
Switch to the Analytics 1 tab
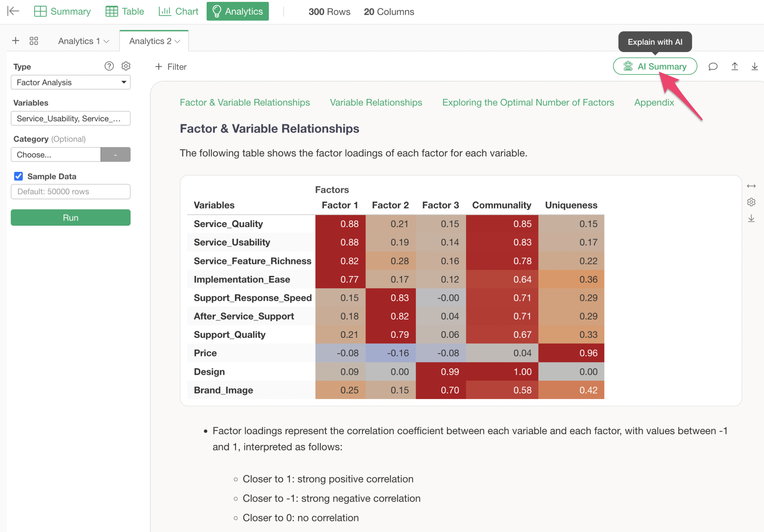(79, 41)
